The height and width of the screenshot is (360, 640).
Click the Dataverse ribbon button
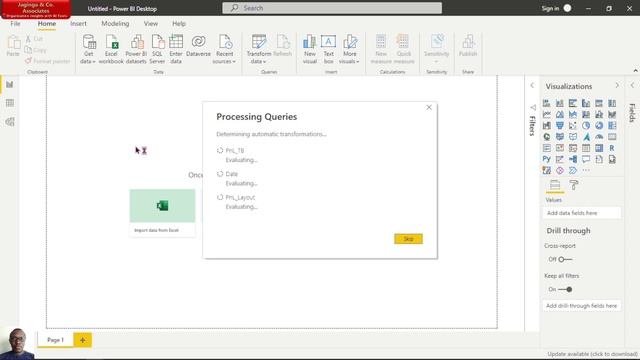pos(198,46)
